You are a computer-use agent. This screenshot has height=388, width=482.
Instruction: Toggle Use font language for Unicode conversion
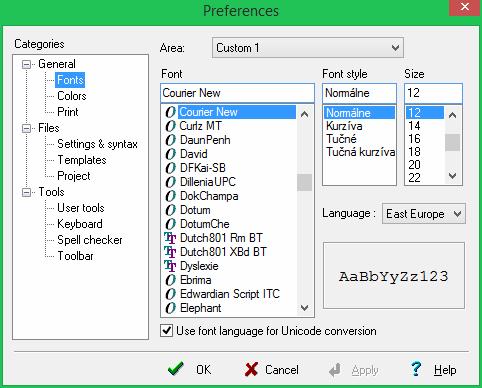click(167, 331)
